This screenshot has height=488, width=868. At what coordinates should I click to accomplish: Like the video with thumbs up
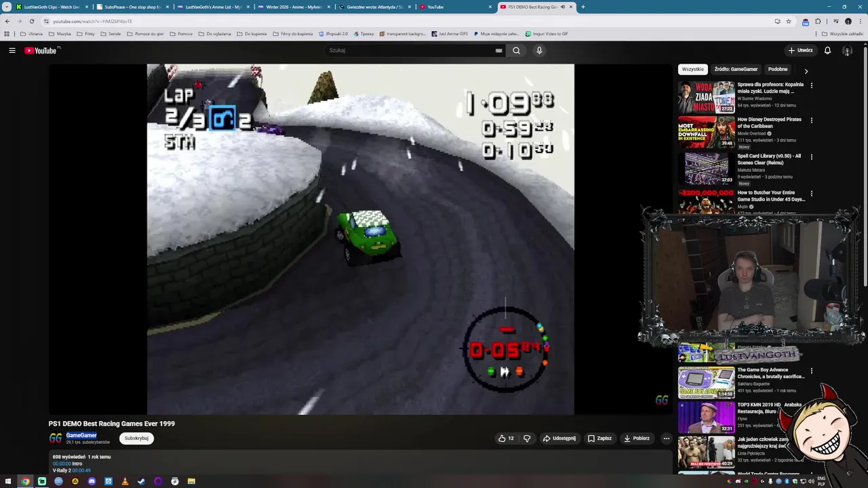(506, 438)
